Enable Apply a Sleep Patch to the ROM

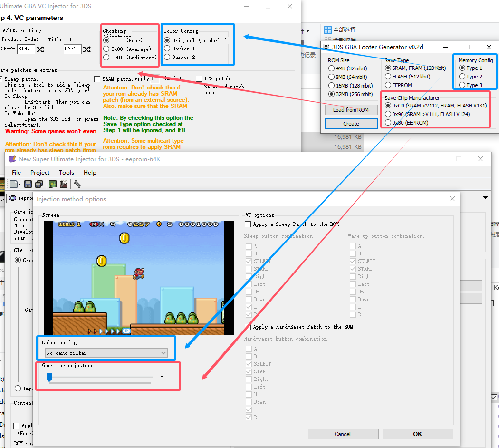click(248, 224)
